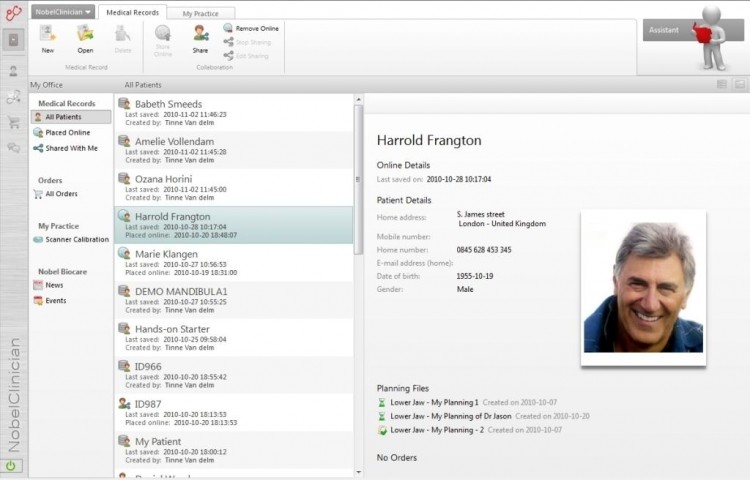Click the patient list scrollbar thumb
This screenshot has height=480, width=750.
coord(358,180)
